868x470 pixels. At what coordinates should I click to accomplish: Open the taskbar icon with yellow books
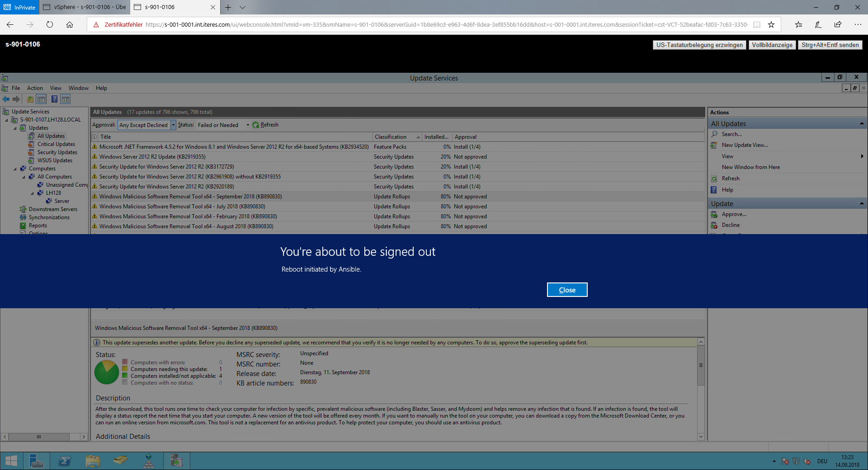coord(120,461)
